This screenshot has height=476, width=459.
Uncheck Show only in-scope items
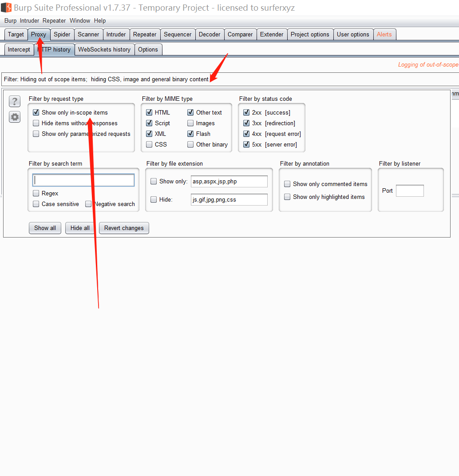click(36, 112)
